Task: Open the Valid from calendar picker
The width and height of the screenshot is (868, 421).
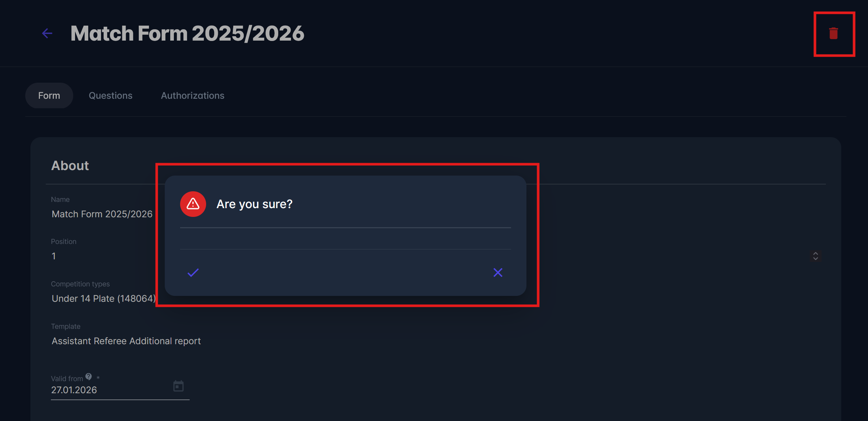Action: [x=178, y=386]
